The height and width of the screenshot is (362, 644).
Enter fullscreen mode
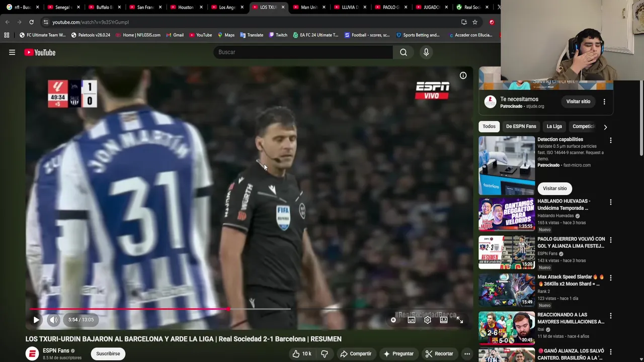click(460, 320)
